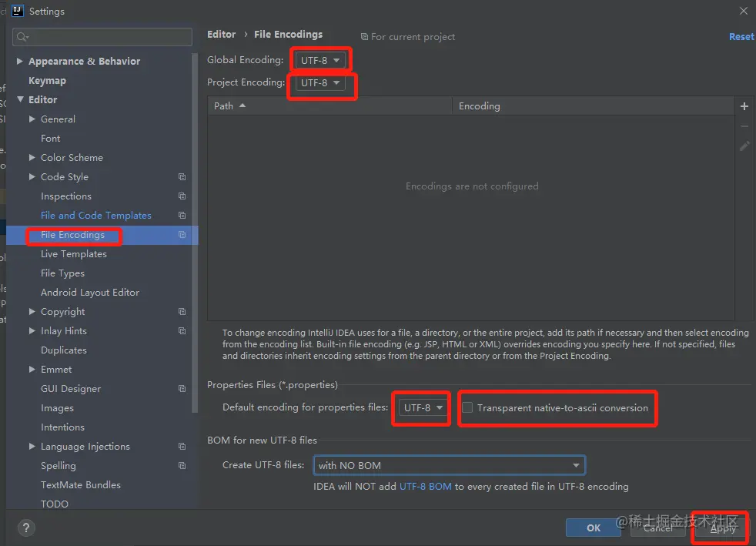
Task: Click the settings tree vertical scrollbar
Action: pos(195,233)
